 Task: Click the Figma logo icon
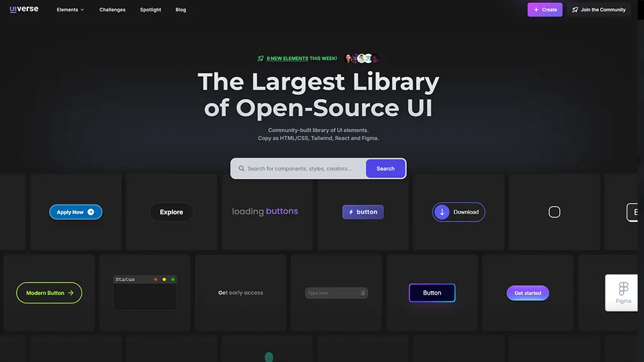click(624, 289)
